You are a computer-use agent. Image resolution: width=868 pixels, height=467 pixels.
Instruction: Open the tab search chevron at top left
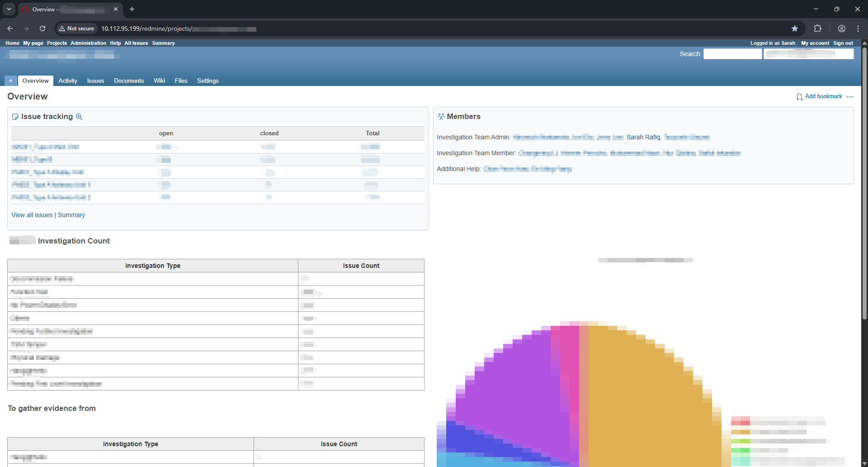(x=9, y=9)
